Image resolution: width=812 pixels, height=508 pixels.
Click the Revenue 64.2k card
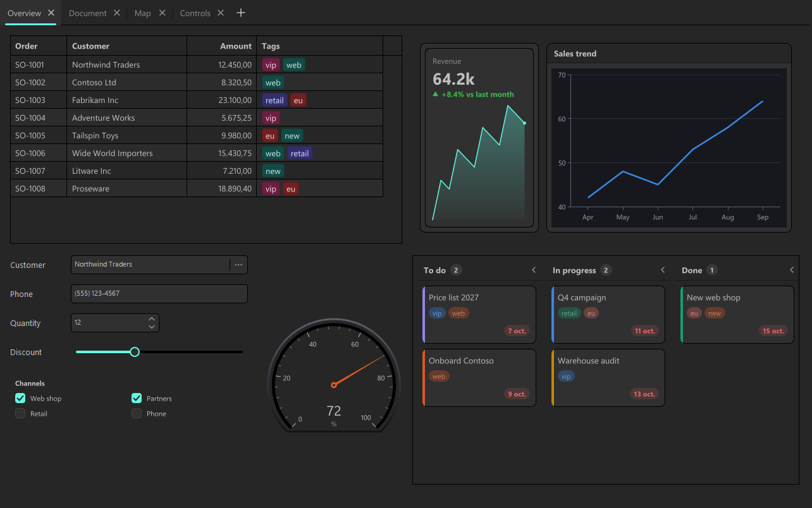(x=479, y=137)
